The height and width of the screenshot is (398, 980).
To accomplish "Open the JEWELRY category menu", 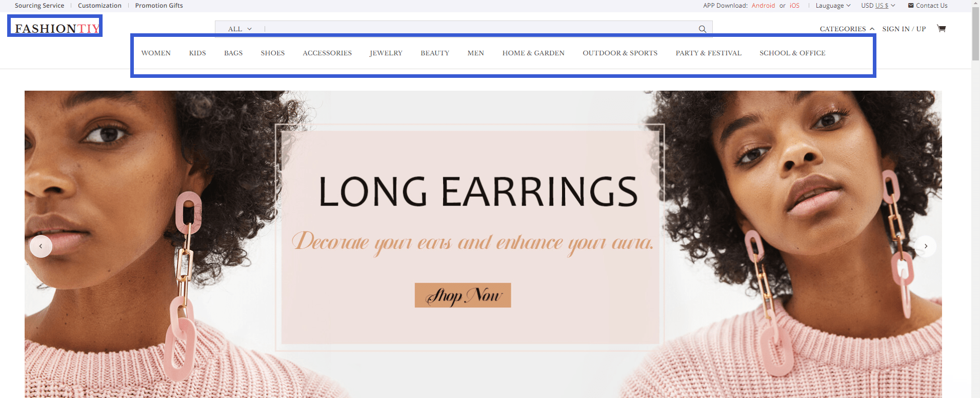I will pos(386,53).
